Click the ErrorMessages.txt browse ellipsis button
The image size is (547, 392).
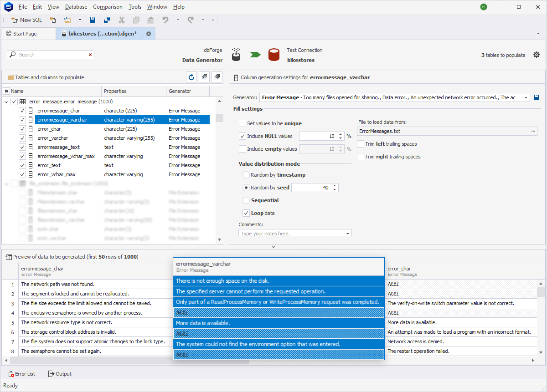pyautogui.click(x=534, y=131)
